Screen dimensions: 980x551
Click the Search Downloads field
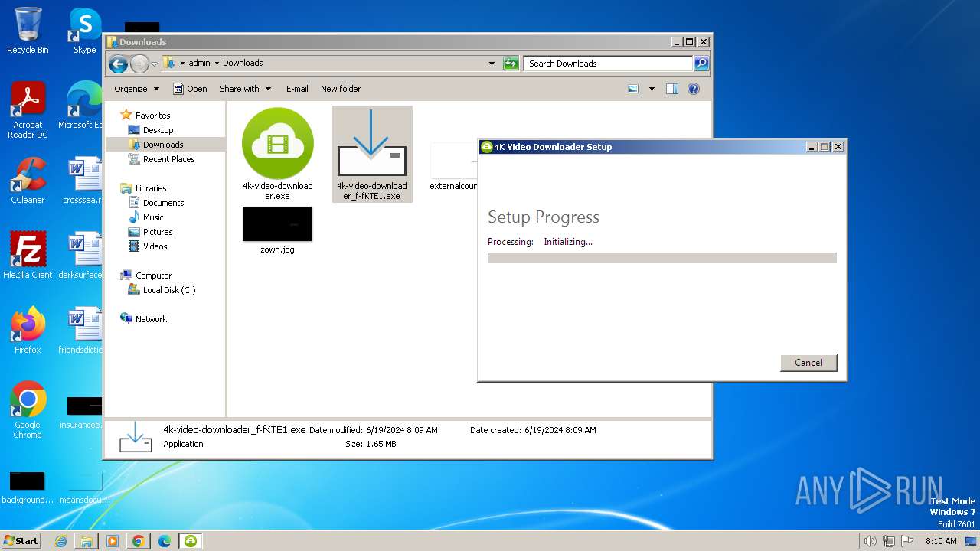coord(609,64)
